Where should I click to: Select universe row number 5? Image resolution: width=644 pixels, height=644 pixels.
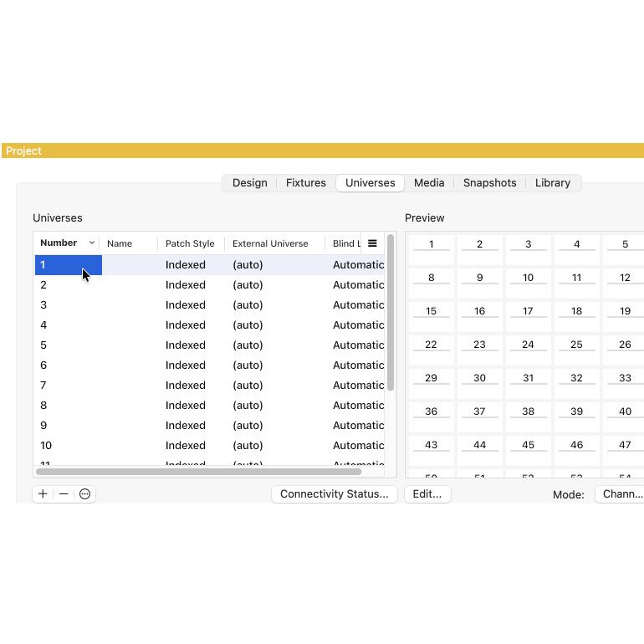pos(43,345)
